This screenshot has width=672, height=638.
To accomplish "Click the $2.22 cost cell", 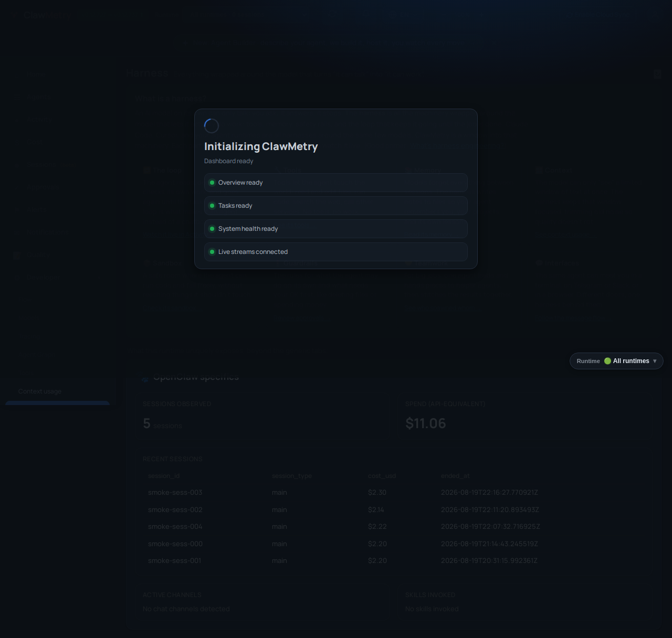I will click(x=377, y=527).
